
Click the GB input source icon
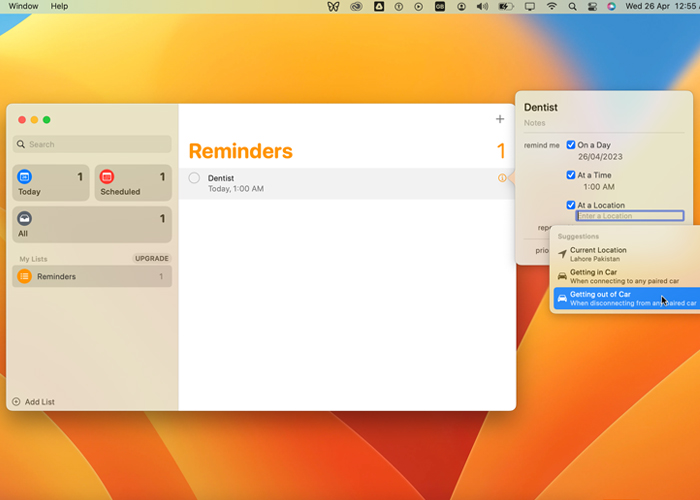(x=440, y=6)
